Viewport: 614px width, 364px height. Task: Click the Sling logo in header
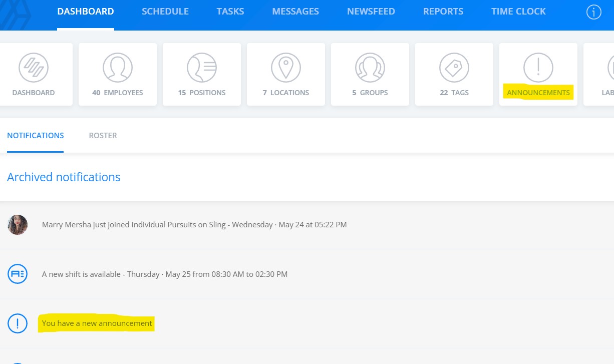pos(15,15)
